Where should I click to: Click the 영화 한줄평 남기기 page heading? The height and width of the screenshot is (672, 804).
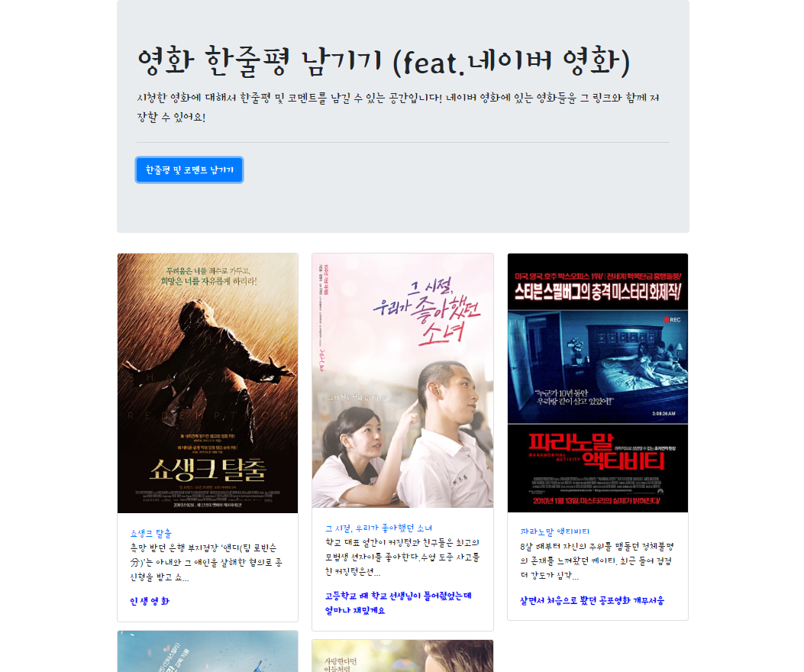pyautogui.click(x=383, y=61)
